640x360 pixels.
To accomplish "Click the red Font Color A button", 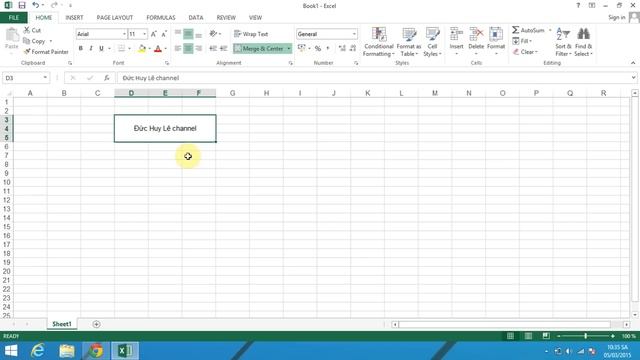I will tap(158, 48).
